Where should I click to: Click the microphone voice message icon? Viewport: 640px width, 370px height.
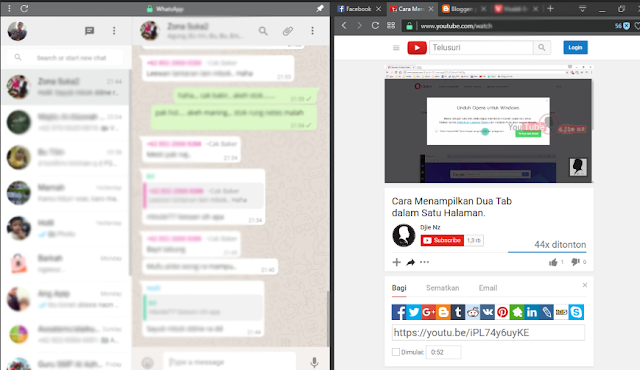click(314, 362)
